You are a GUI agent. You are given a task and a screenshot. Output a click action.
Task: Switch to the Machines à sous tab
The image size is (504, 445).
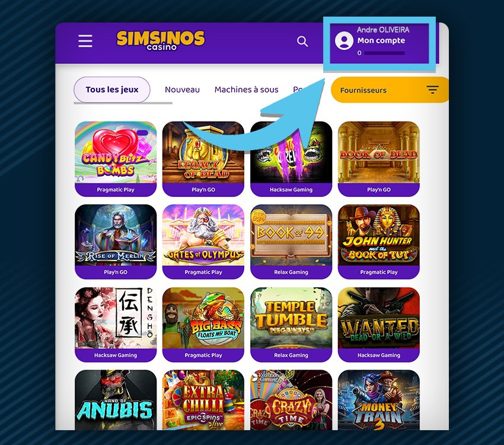246,90
